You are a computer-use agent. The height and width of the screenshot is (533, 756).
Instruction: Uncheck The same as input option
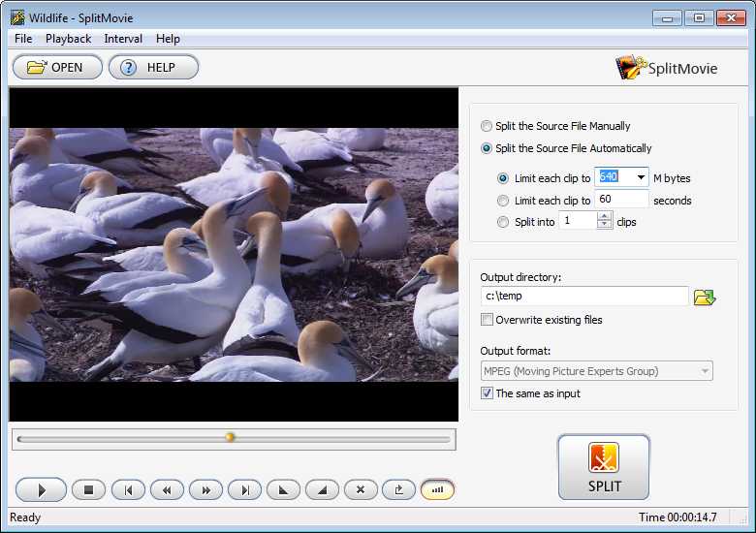[487, 393]
